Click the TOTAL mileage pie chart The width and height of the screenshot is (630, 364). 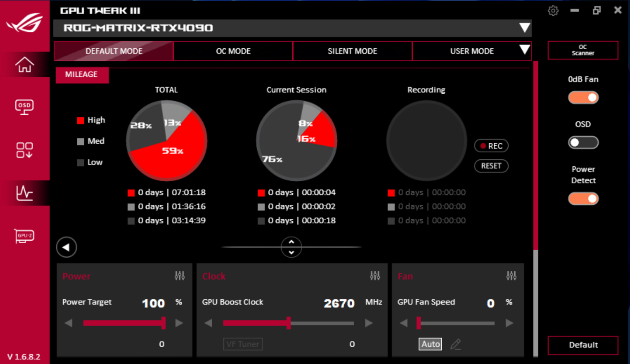tap(167, 141)
